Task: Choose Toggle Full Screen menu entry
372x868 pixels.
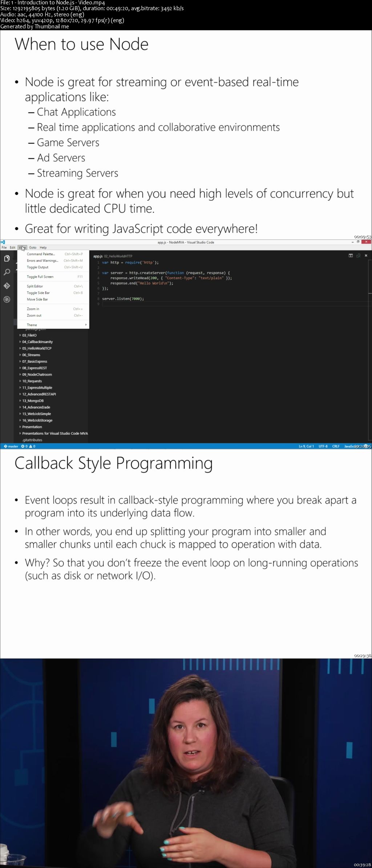Action: click(x=53, y=277)
